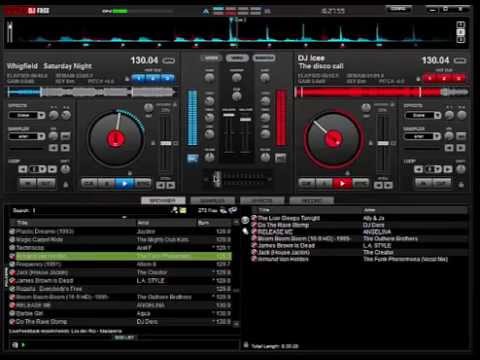
Task: Click the left channel volume fader
Action: (229, 115)
